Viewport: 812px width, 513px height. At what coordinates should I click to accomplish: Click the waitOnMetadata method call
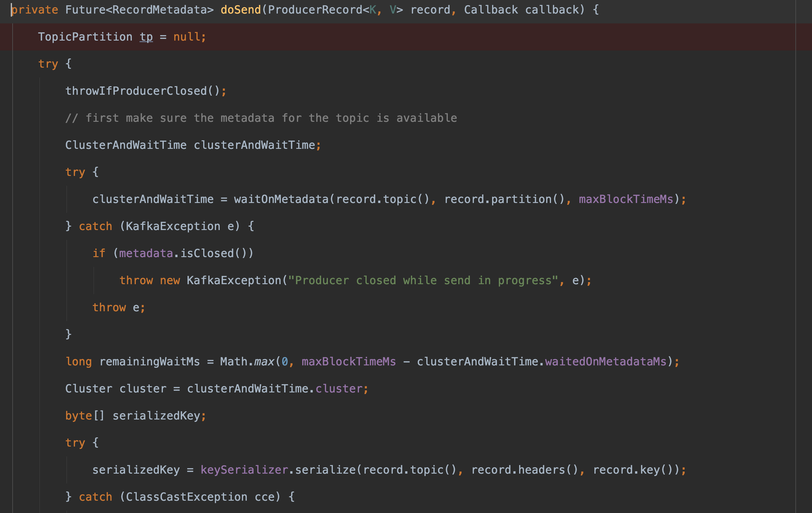point(281,199)
